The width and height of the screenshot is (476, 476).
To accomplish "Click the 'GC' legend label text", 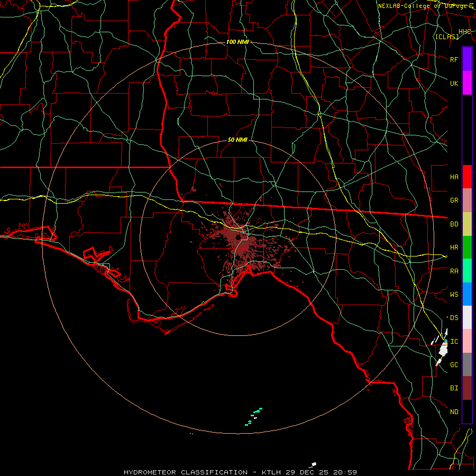I will click(x=454, y=365).
